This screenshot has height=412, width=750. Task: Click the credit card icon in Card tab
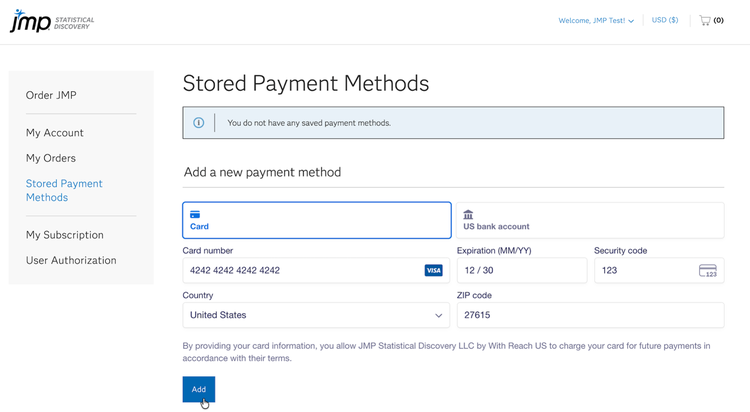coord(195,214)
